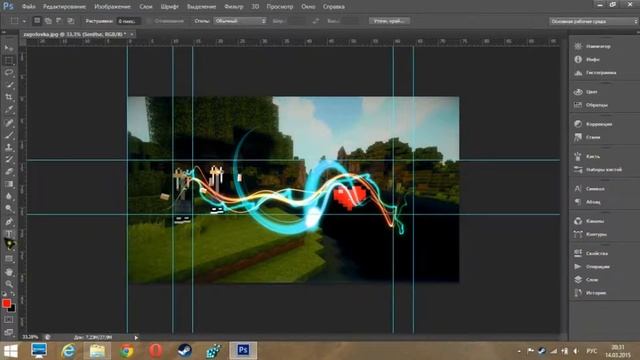Open the Символ character panel

[589, 189]
